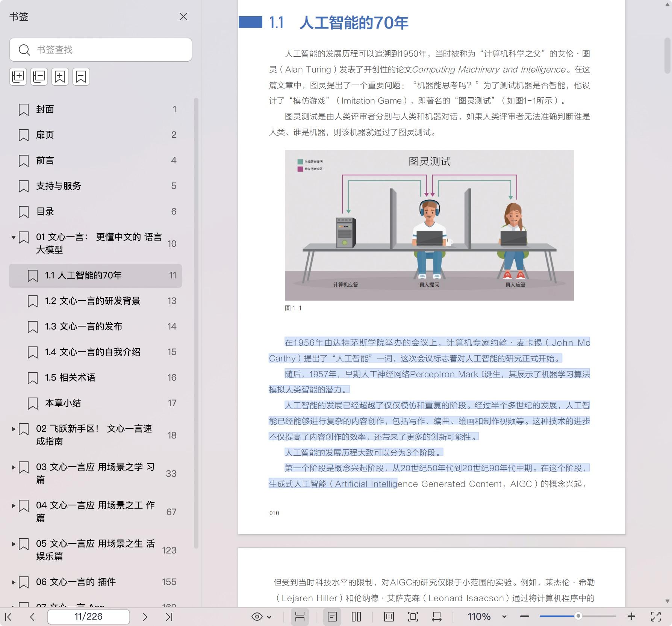Jump to the last page
The image size is (672, 626).
169,617
